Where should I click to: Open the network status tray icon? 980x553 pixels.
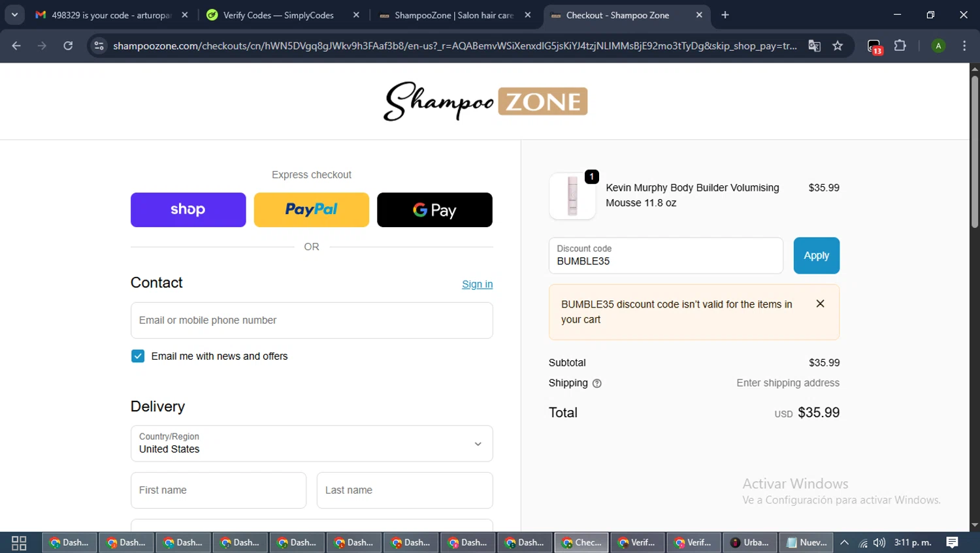[863, 543]
